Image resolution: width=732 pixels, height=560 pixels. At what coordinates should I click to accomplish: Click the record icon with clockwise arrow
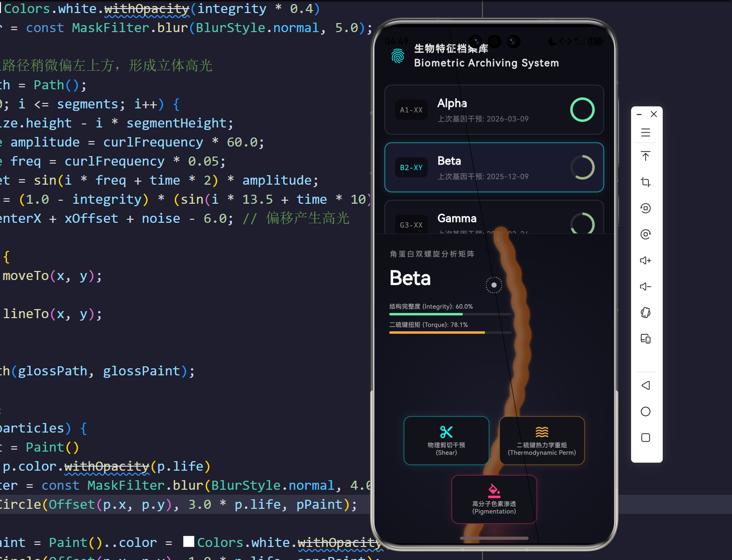click(646, 234)
